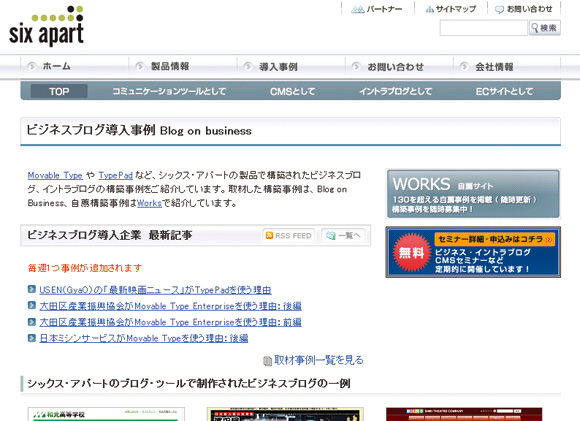Screen dimensions: 580x421
Task: Click the bullet icon beside 日本ミシンサービス article
Action: (x=32, y=338)
